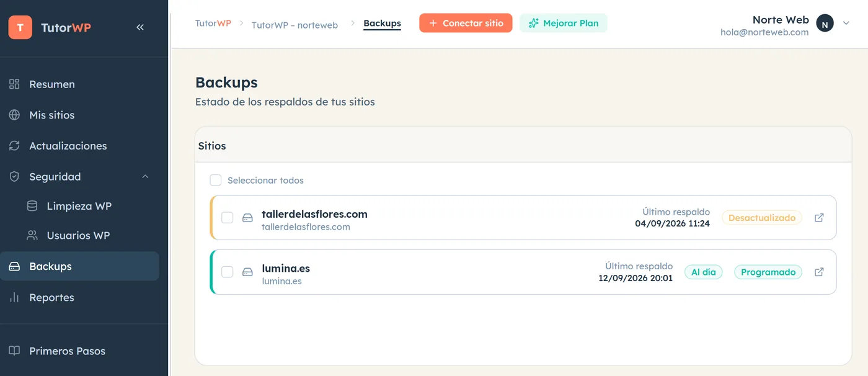Click the Norte Web avatar icon
The image size is (868, 376).
825,24
